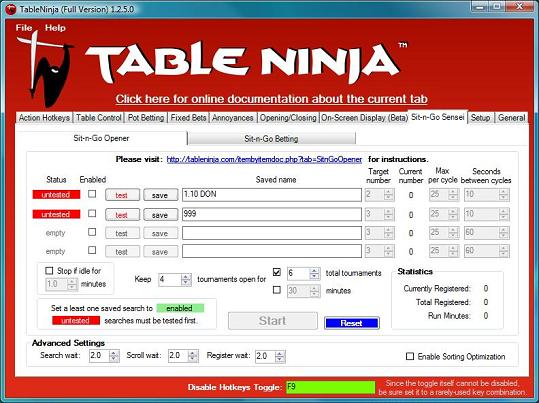The width and height of the screenshot is (539, 403).
Task: Click the Statistics heading
Action: pyautogui.click(x=415, y=271)
